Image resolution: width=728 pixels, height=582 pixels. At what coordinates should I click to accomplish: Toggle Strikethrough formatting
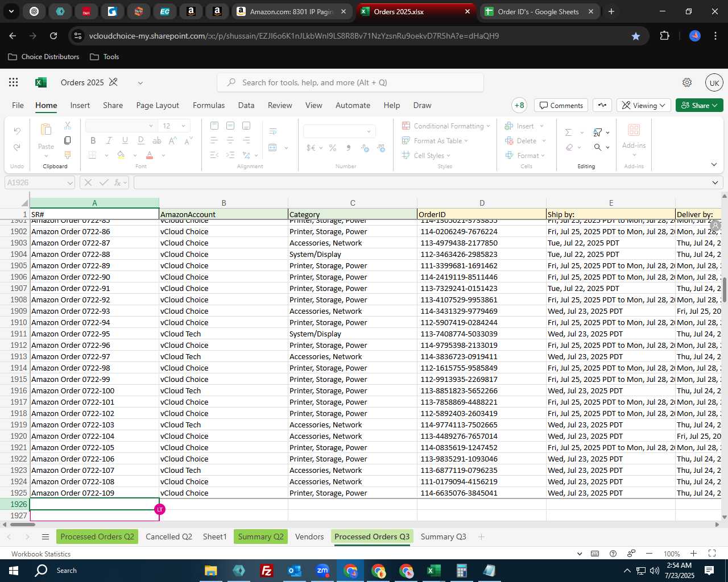click(157, 140)
